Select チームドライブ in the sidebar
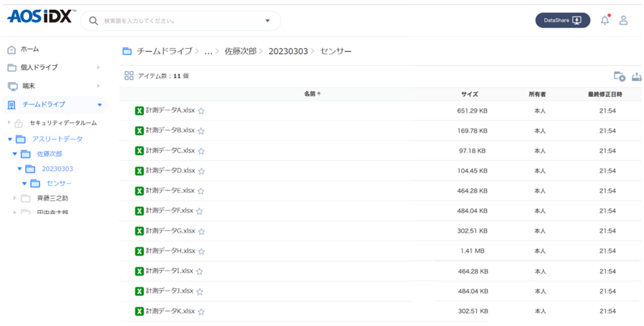Image resolution: width=644 pixels, height=326 pixels. (x=44, y=104)
